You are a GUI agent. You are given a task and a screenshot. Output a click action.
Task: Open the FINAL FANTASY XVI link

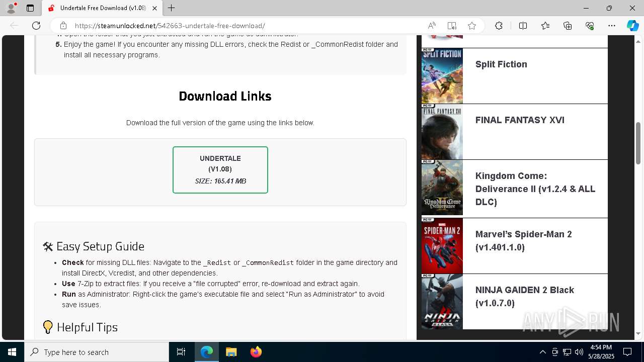coord(520,120)
